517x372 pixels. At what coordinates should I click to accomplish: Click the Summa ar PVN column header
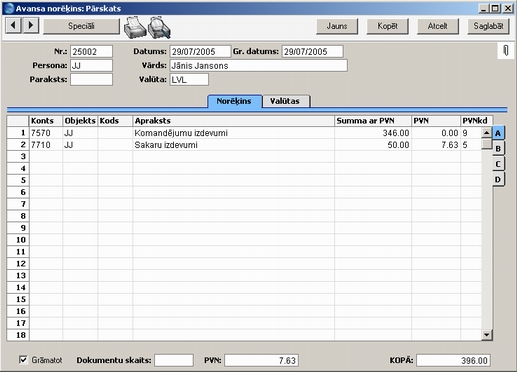(x=373, y=121)
